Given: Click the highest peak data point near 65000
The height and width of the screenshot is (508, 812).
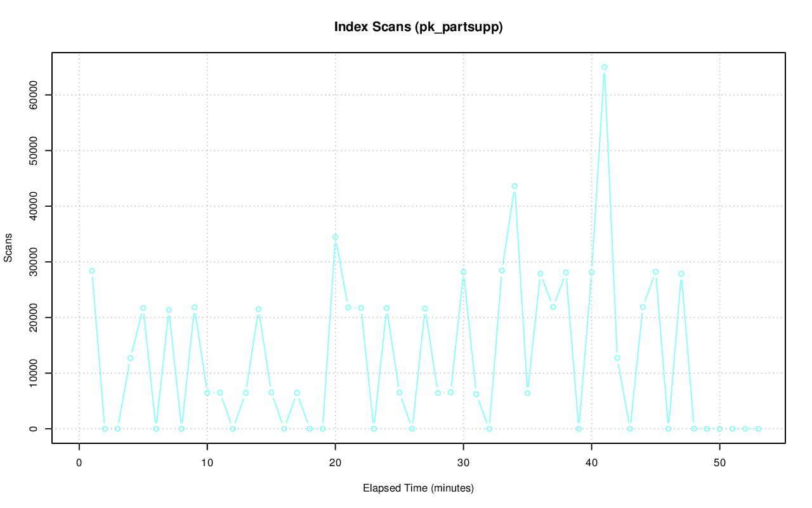Looking at the screenshot, I should [x=605, y=67].
